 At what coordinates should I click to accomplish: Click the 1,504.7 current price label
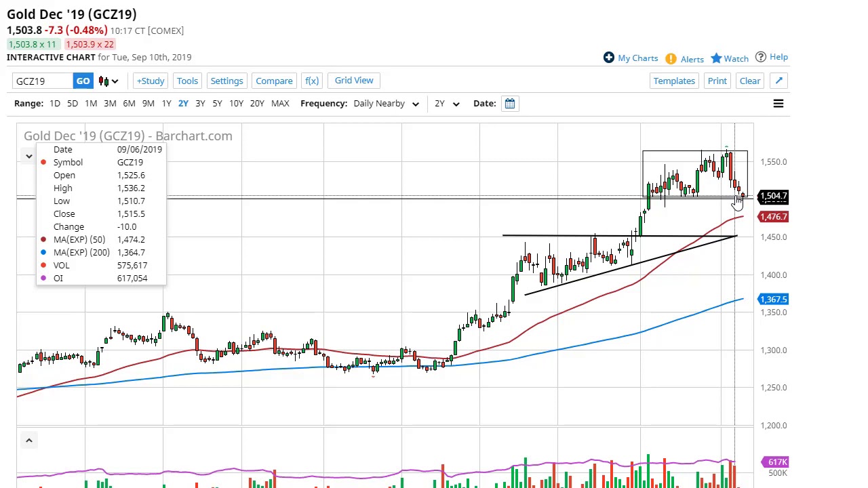[774, 196]
